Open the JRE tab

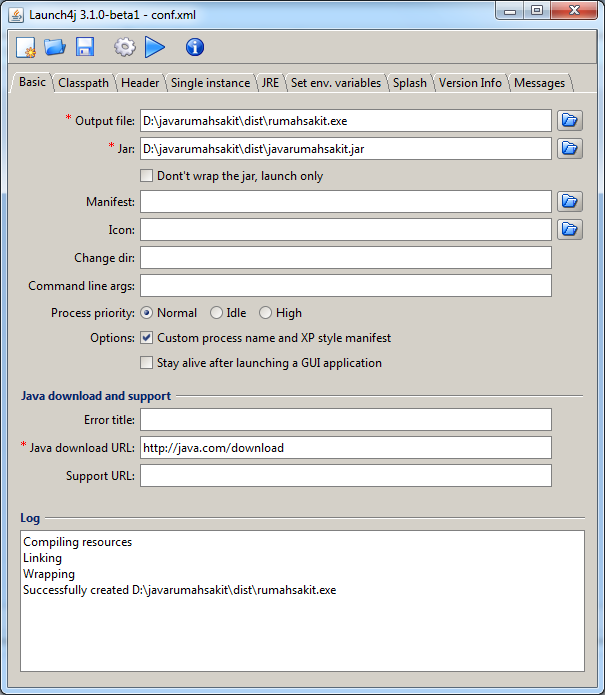[x=270, y=83]
